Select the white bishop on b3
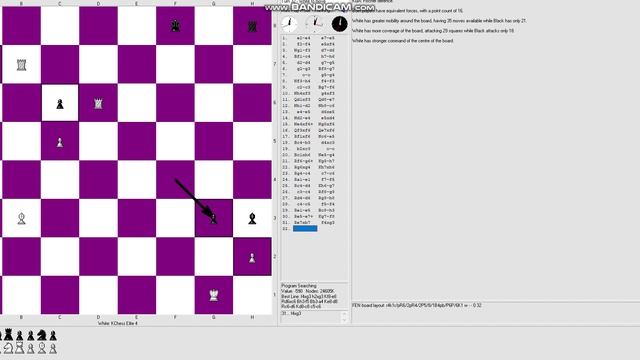This screenshot has height=360, width=640. click(x=21, y=219)
